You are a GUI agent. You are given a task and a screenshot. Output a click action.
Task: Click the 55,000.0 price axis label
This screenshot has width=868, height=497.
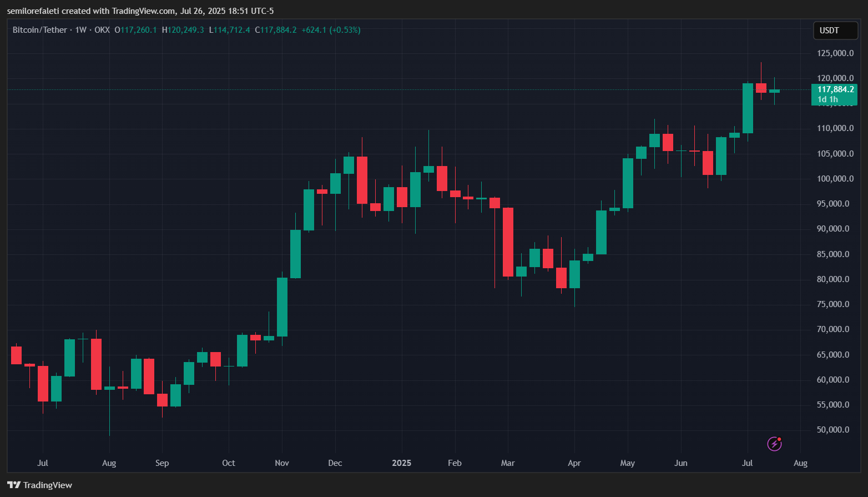(x=833, y=405)
